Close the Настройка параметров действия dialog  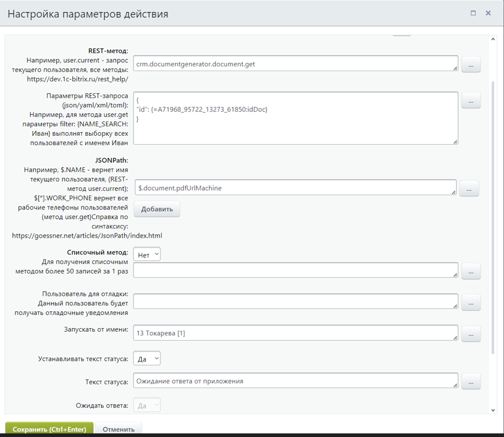click(x=489, y=13)
